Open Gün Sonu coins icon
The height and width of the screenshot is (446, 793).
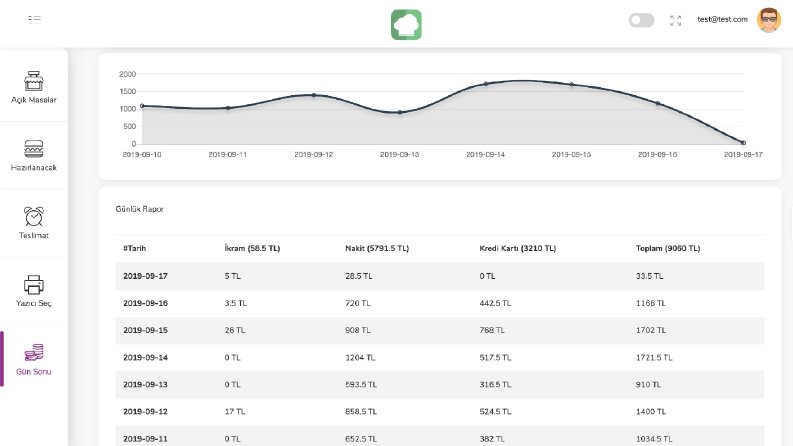coord(34,352)
